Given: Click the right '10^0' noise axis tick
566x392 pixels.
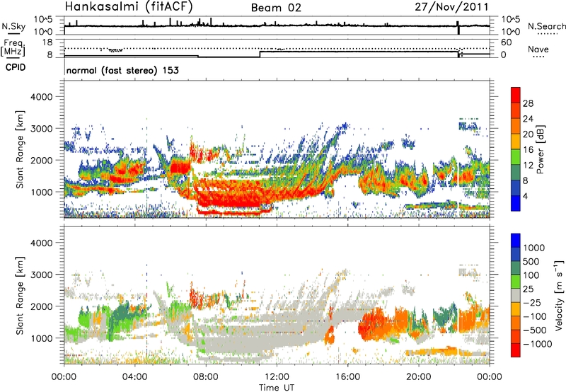Looking at the screenshot, I should [x=510, y=32].
